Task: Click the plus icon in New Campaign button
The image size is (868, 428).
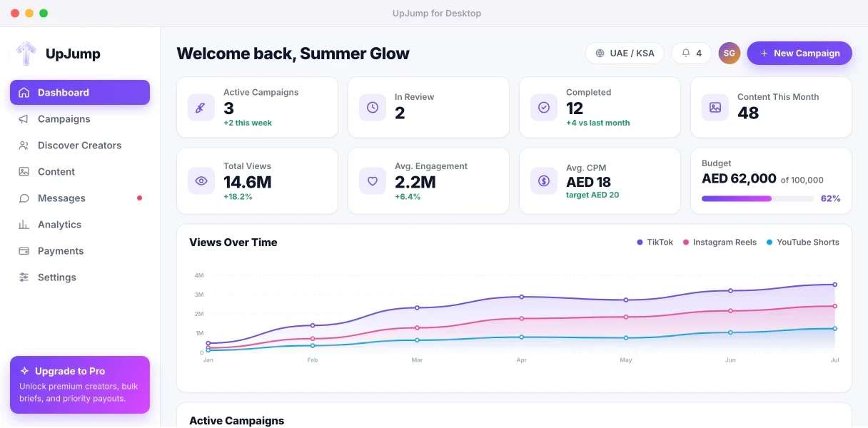Action: 764,53
